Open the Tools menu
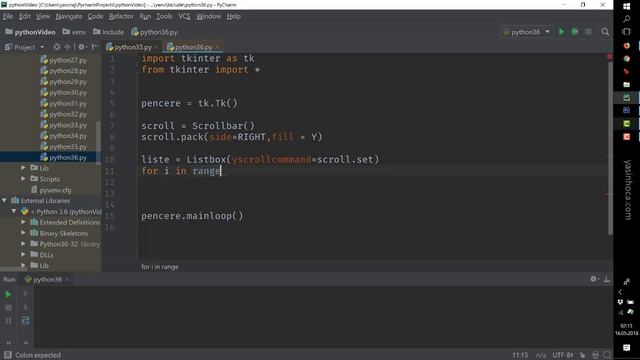The image size is (640, 360). click(x=164, y=16)
